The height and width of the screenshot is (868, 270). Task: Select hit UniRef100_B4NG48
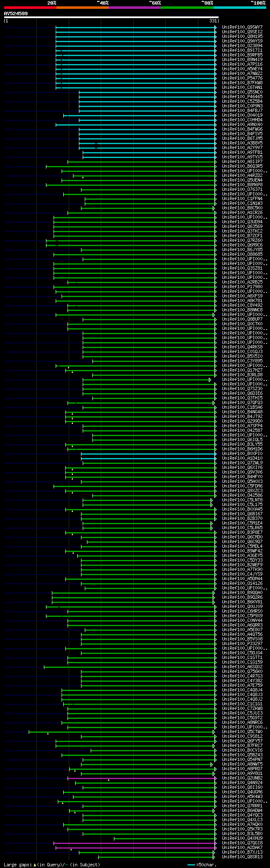[x=242, y=412]
